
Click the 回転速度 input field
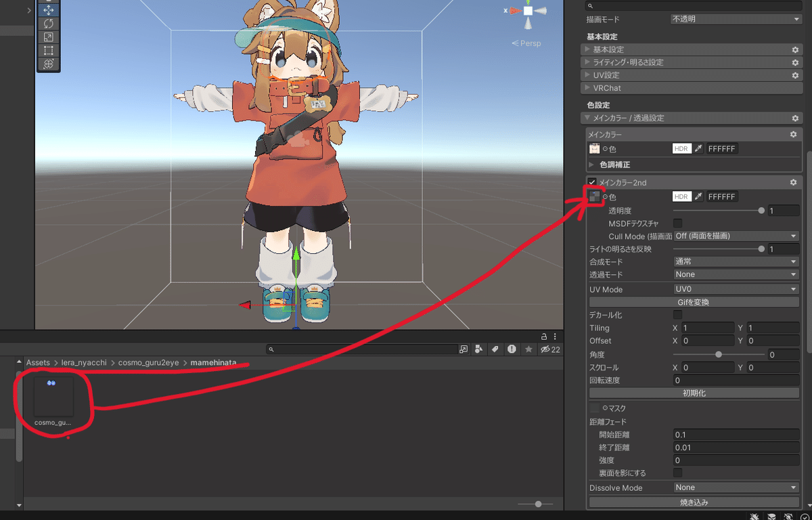pyautogui.click(x=736, y=381)
